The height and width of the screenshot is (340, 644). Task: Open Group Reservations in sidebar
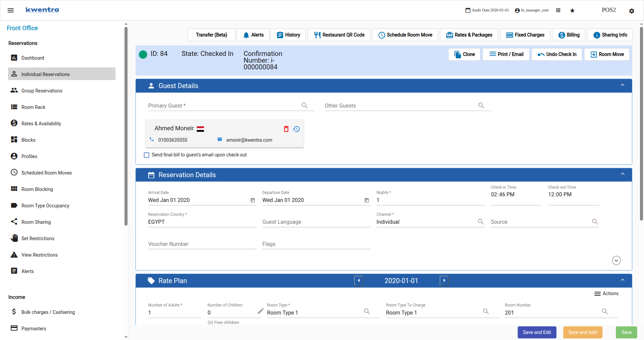62,90
